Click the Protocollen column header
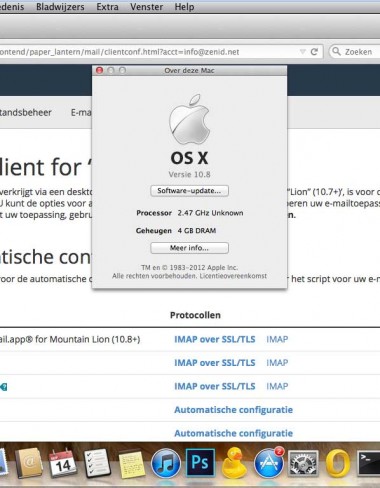This screenshot has height=488, width=380. coord(195,315)
